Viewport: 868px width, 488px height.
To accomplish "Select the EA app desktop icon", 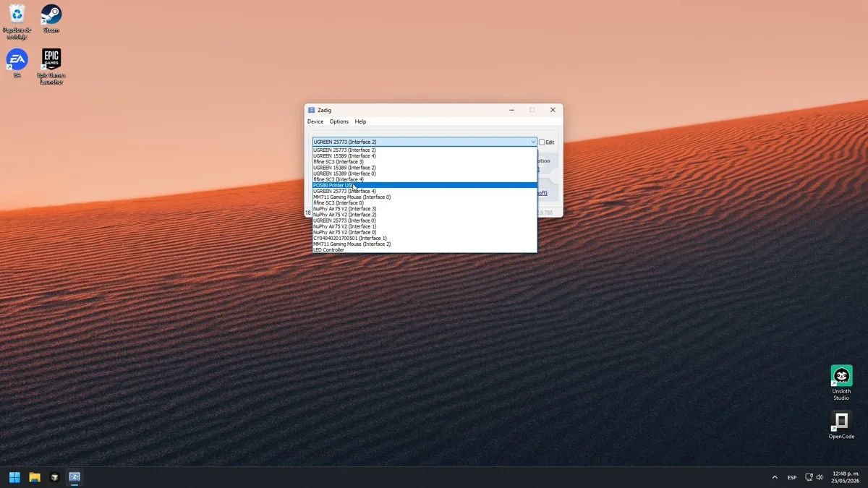I will click(x=17, y=63).
